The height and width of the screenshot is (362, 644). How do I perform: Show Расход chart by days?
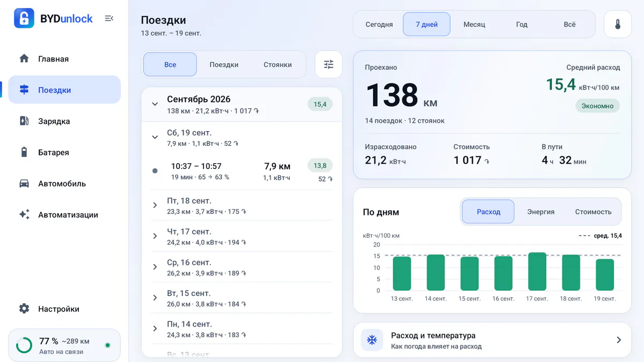[x=488, y=212]
